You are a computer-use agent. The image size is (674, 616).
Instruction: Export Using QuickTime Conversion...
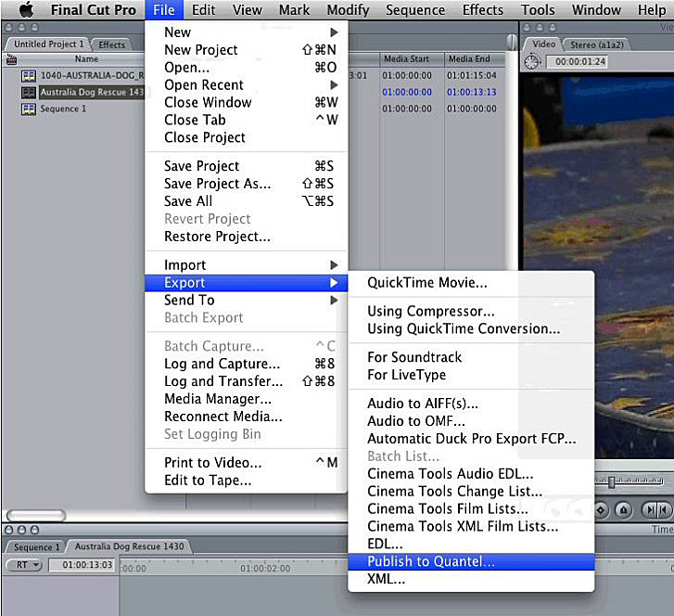coord(471,328)
